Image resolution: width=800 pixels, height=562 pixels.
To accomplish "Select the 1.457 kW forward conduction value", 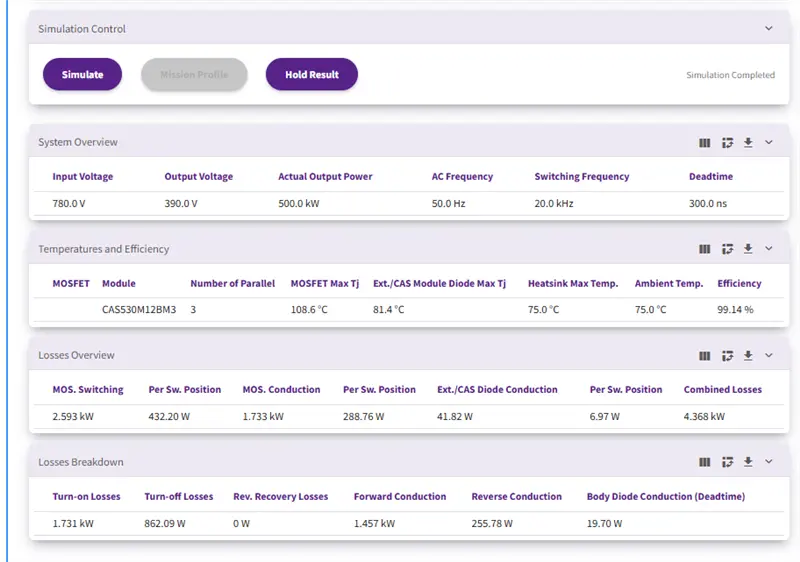I will (374, 524).
